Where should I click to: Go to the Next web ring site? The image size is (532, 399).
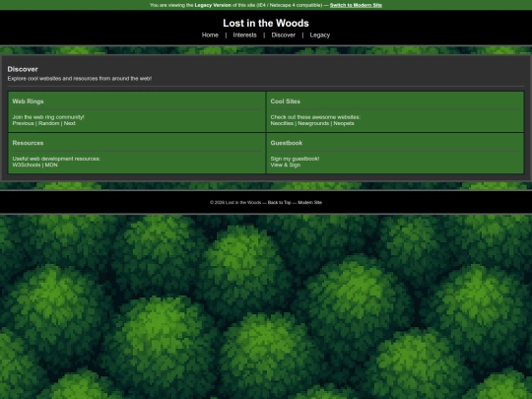(70, 123)
